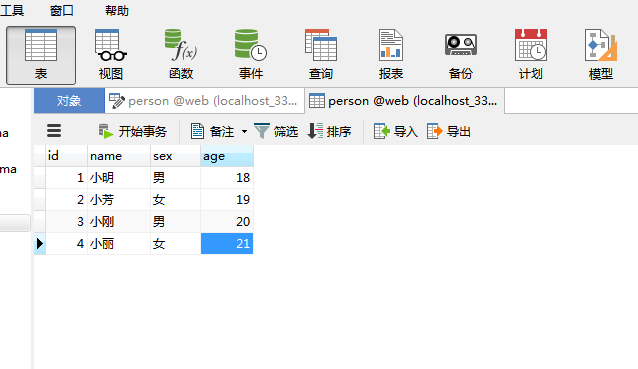Select the id cell 4

pyautogui.click(x=66, y=244)
